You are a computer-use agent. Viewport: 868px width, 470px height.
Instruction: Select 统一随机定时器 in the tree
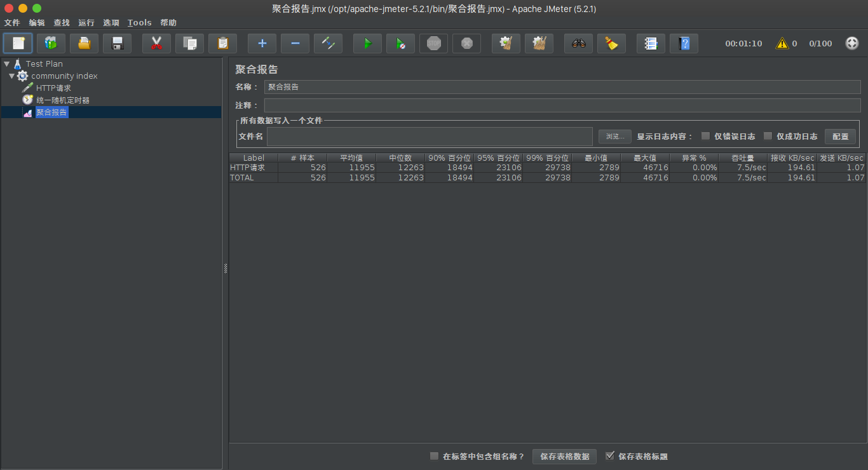(63, 100)
